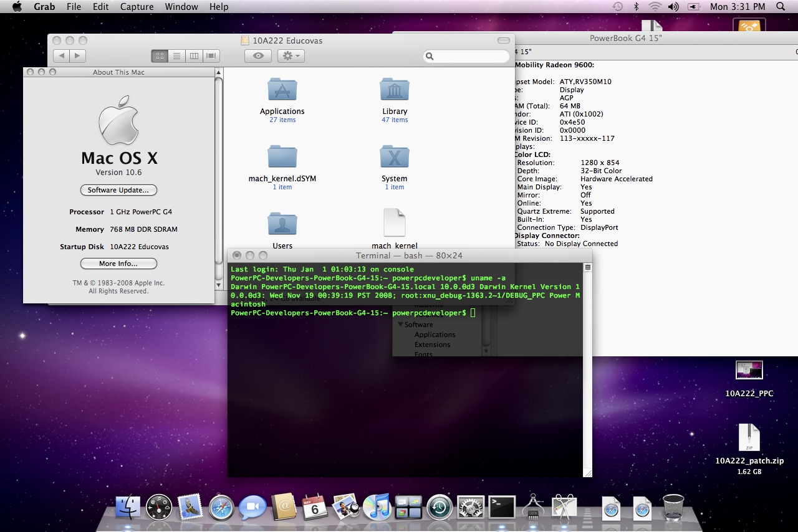Switch Finder to Cover Flow view
The image size is (798, 532).
point(211,56)
